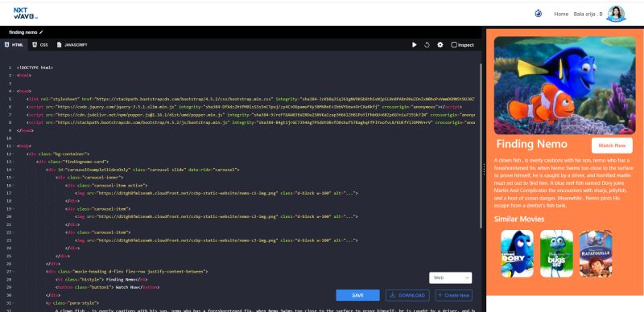This screenshot has width=644, height=312.
Task: Click the Create New button
Action: pos(453,295)
